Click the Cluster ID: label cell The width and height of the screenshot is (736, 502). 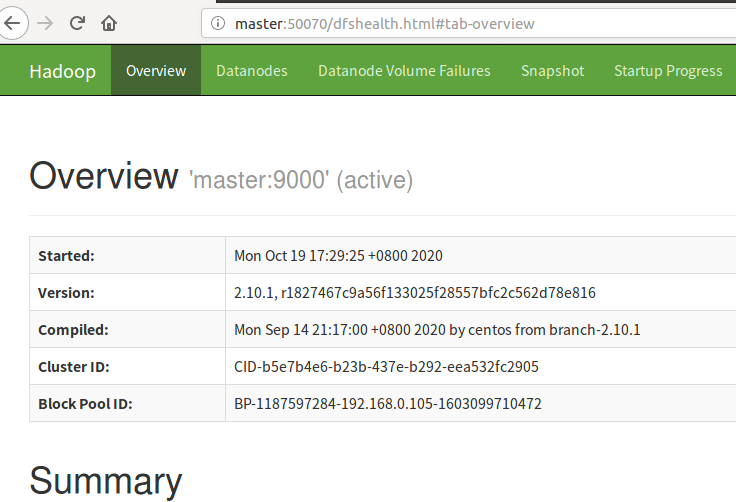point(127,367)
